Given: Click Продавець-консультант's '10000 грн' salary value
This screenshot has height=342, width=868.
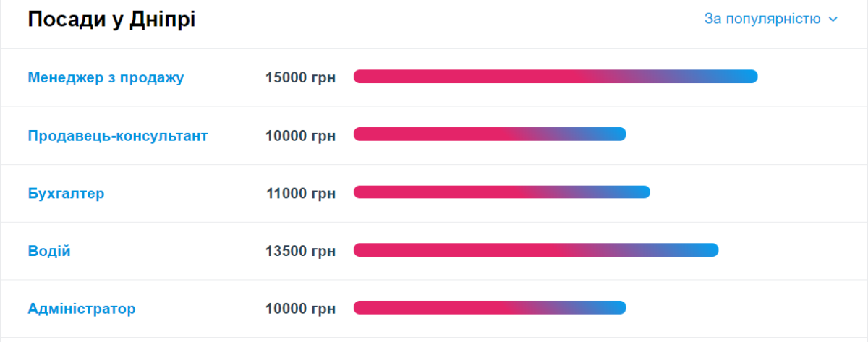Looking at the screenshot, I should click(x=300, y=135).
